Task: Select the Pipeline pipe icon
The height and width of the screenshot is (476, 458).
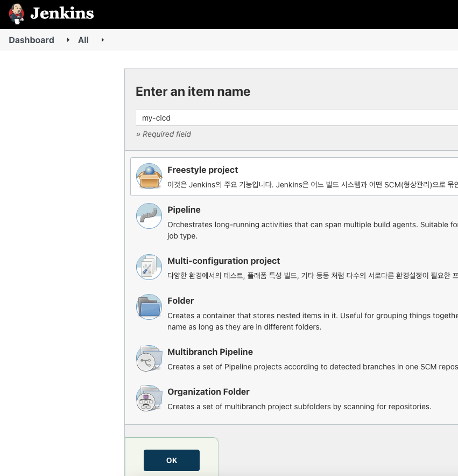Action: [149, 216]
